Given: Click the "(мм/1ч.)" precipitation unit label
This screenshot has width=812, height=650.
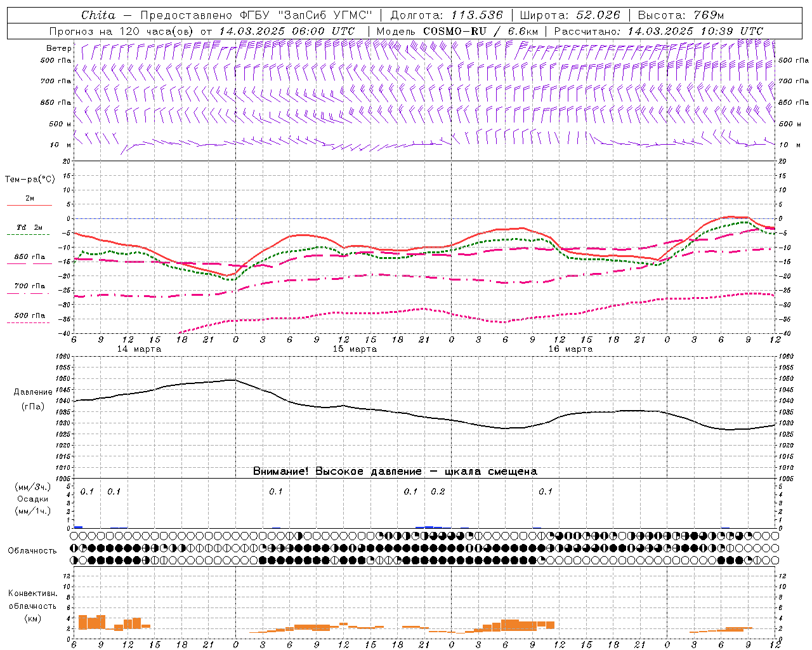Looking at the screenshot, I should (33, 511).
